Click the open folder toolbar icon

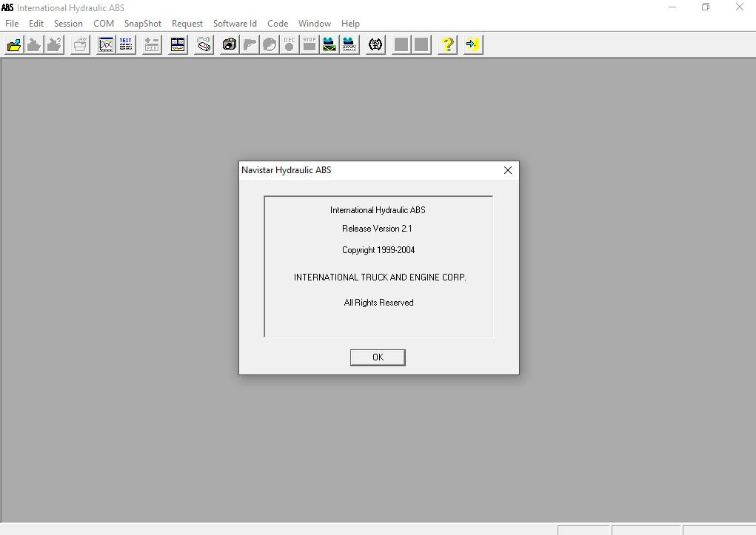14,45
